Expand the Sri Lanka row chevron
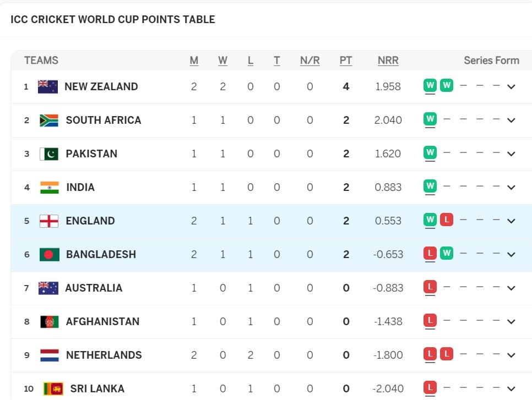The width and height of the screenshot is (532, 400). coord(511,389)
